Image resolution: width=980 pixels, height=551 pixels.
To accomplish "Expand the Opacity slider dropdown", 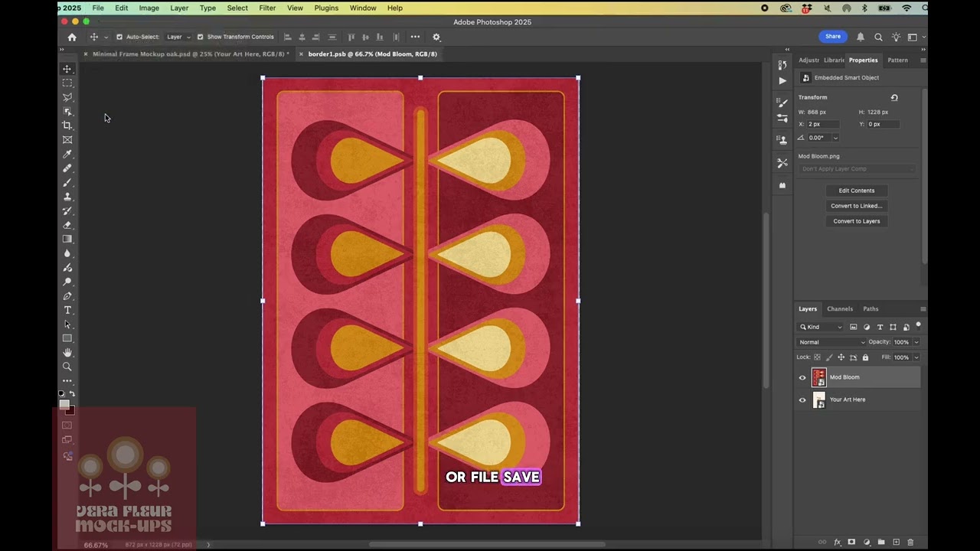I will point(916,342).
